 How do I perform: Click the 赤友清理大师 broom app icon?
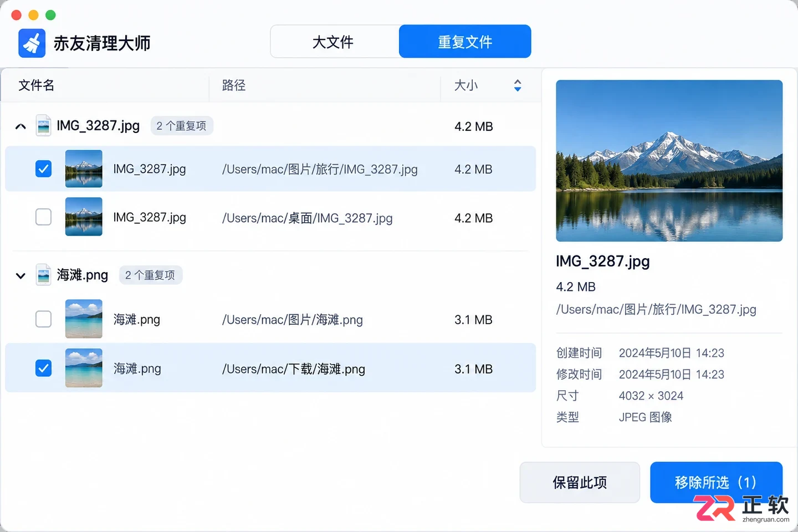[x=32, y=43]
